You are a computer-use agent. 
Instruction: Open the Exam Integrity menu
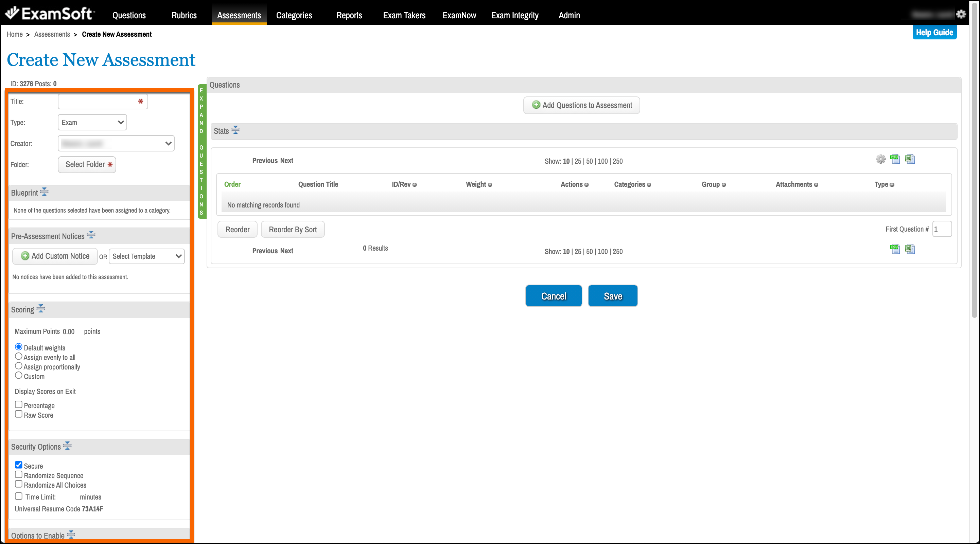515,15
